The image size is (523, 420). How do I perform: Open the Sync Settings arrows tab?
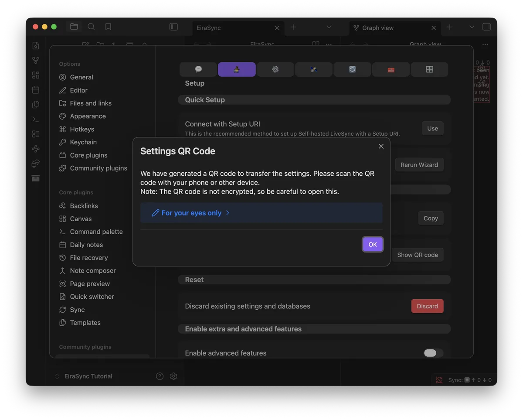(x=352, y=69)
